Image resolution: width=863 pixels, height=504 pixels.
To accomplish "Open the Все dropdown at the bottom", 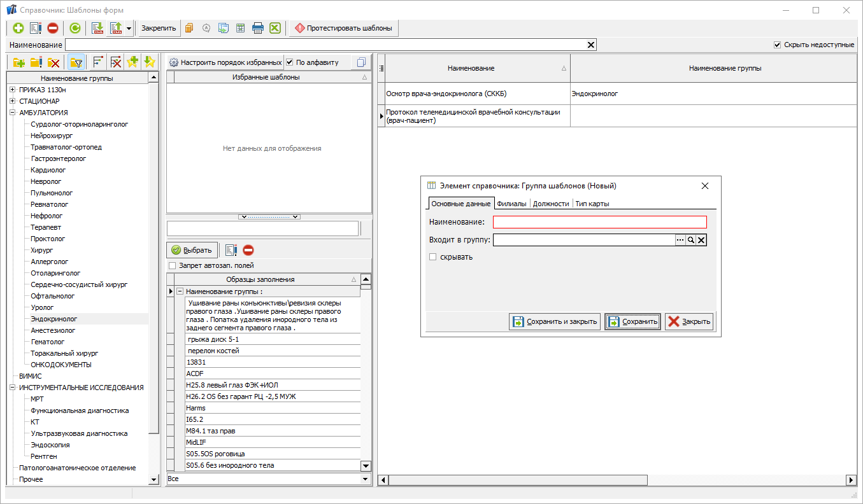I will coord(365,479).
